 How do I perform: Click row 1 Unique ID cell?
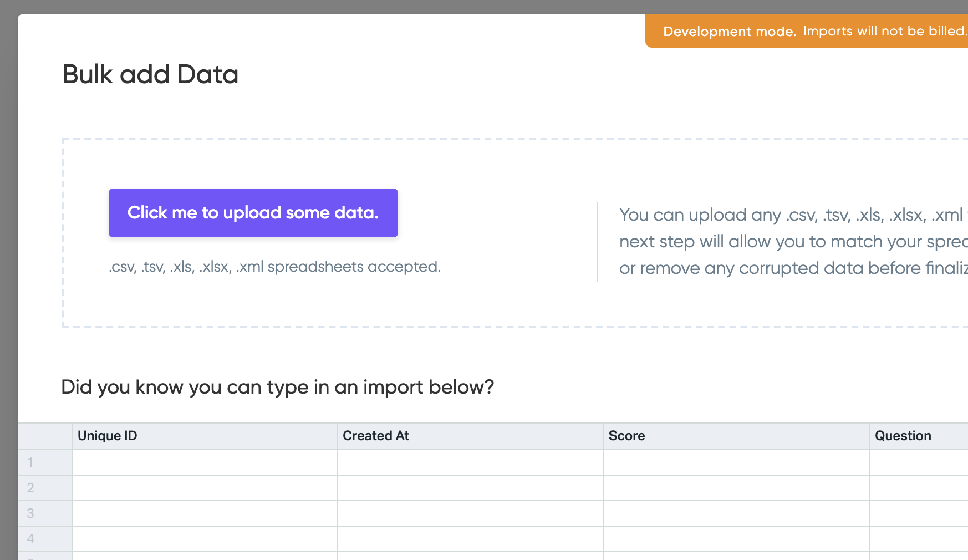tap(205, 462)
